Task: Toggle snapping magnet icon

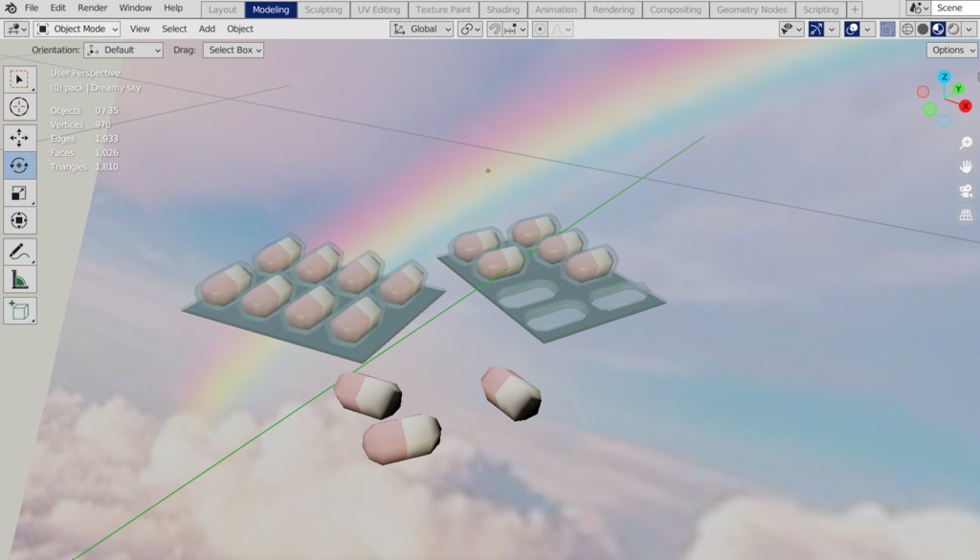Action: point(495,29)
